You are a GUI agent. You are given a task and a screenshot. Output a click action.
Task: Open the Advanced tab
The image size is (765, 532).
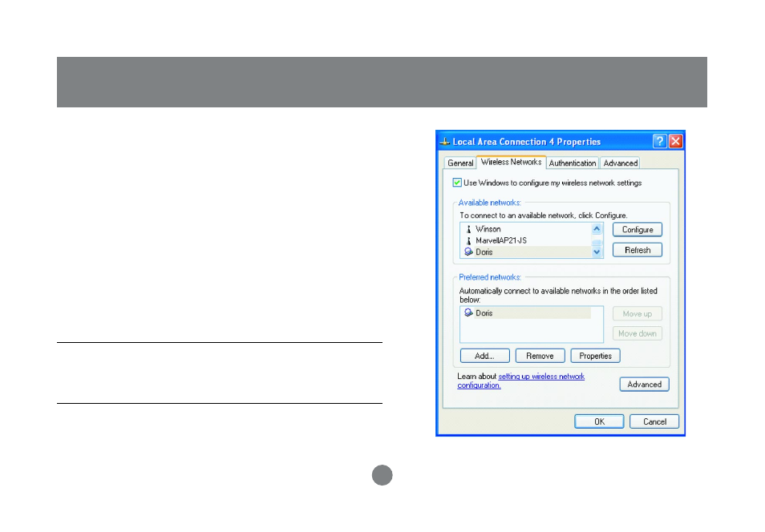[x=620, y=163]
